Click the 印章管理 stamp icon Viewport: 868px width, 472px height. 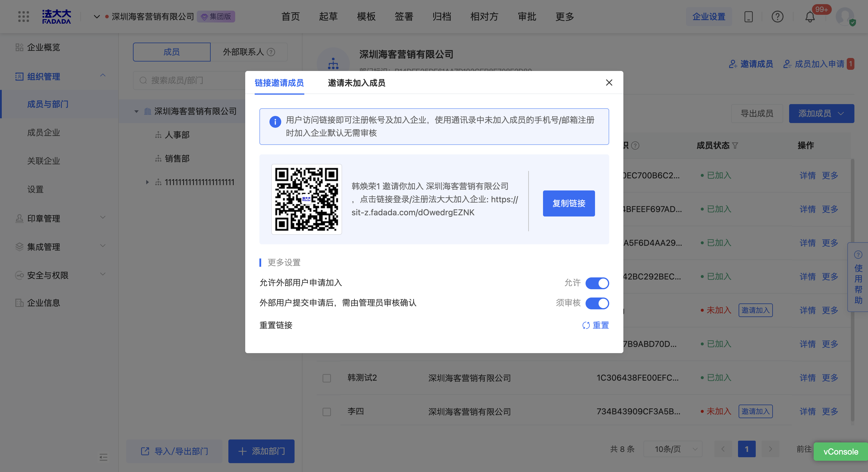[19, 219]
